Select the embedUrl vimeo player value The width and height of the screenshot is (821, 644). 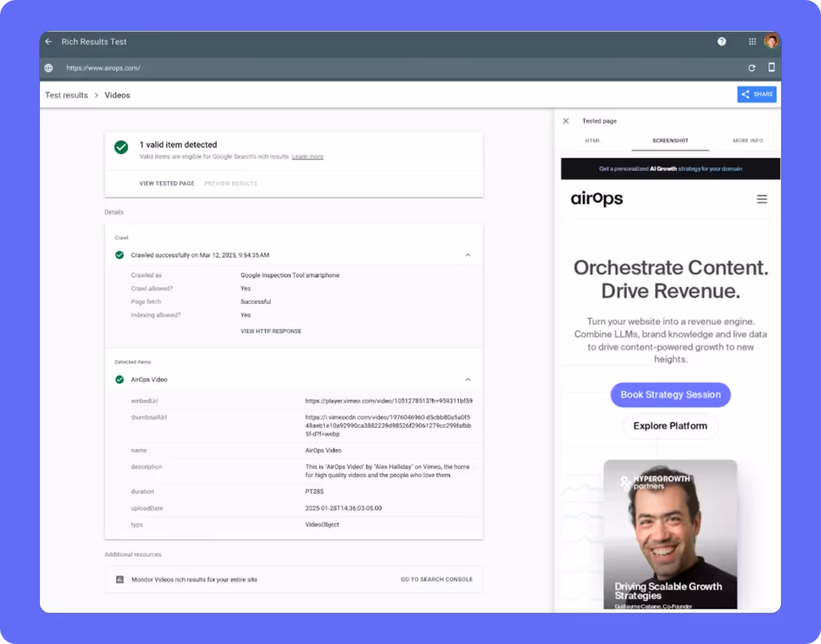point(389,401)
